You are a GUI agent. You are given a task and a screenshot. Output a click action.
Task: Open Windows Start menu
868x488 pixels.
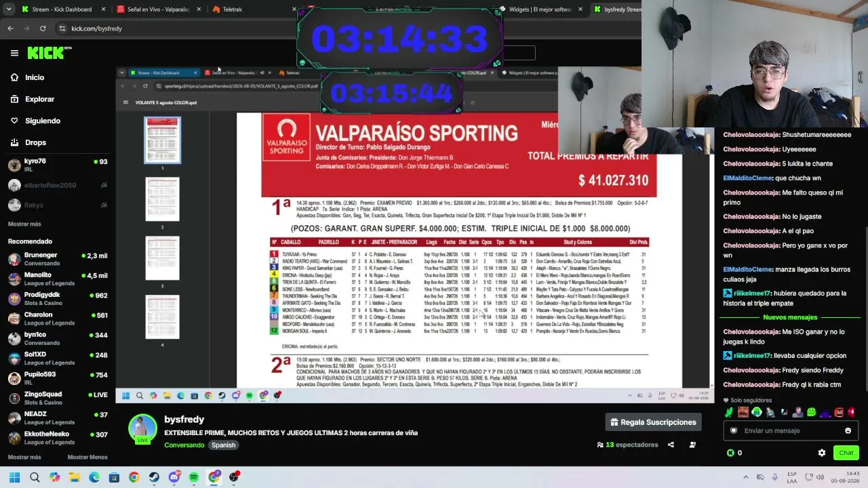pyautogui.click(x=14, y=477)
